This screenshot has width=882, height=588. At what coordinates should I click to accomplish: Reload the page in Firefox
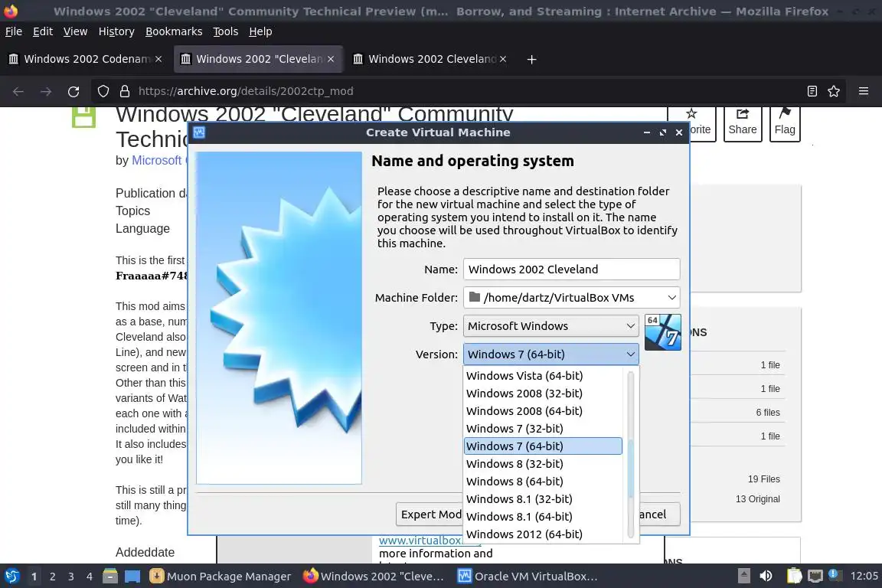(73, 91)
